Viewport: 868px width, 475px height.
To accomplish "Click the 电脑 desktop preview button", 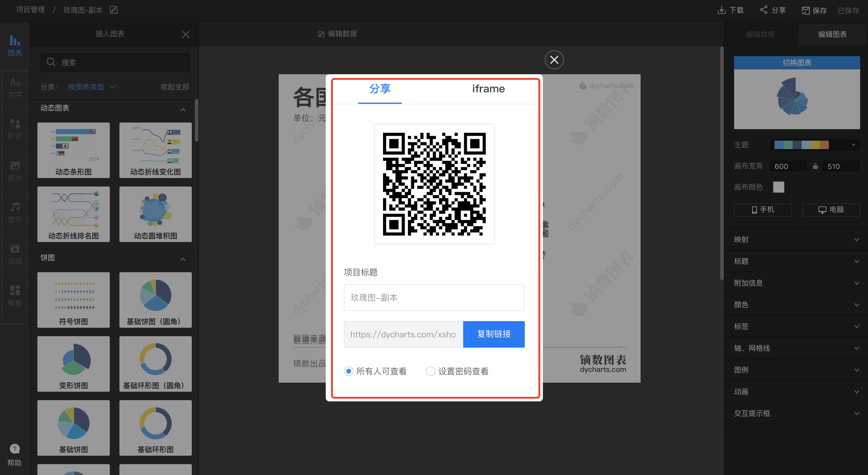I will tap(831, 210).
